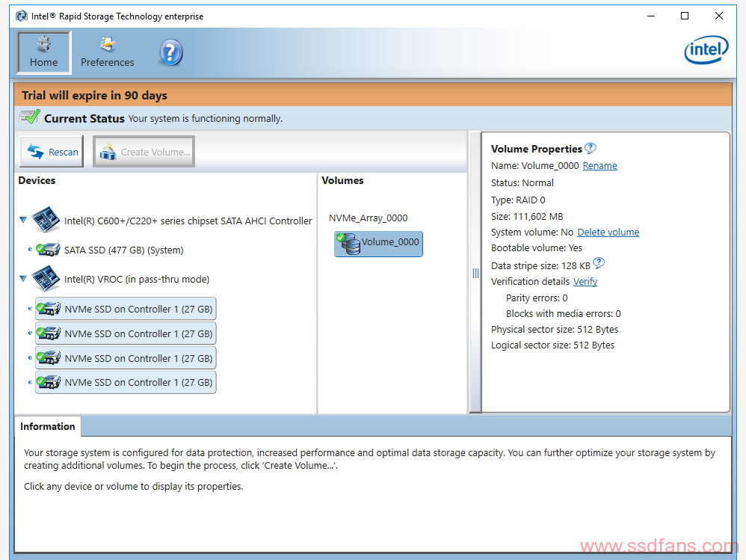Click the Devices column header
The width and height of the screenshot is (746, 560).
(37, 180)
